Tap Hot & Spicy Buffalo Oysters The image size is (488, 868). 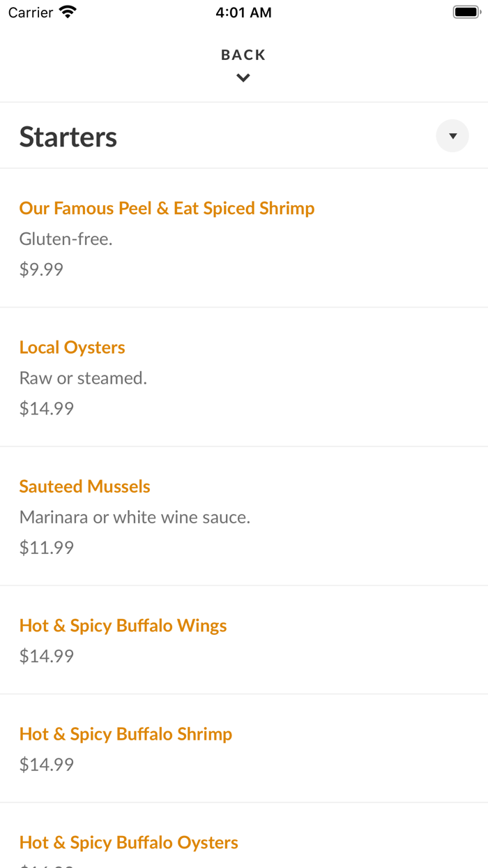pos(129,842)
